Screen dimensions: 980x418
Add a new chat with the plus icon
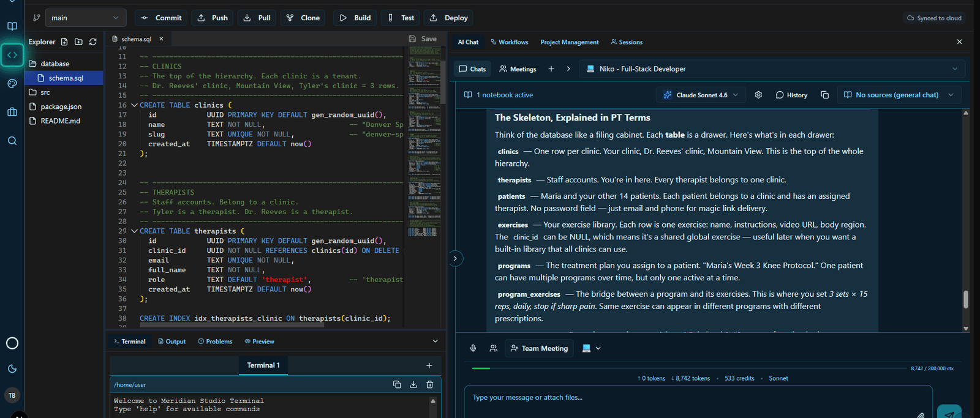551,69
